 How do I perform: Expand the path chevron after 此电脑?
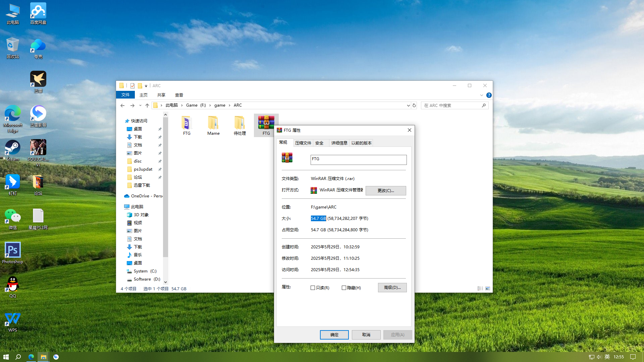tap(182, 105)
